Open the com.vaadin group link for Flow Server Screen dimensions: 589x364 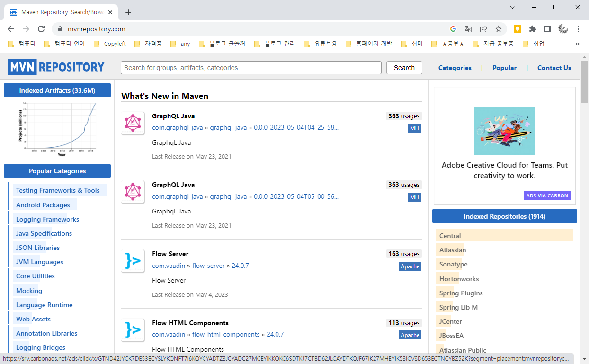(169, 266)
